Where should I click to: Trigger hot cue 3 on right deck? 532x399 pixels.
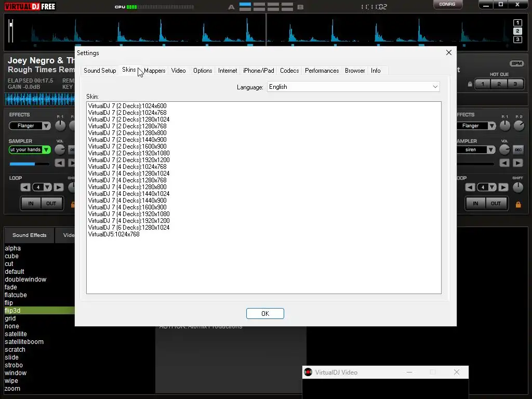point(515,84)
